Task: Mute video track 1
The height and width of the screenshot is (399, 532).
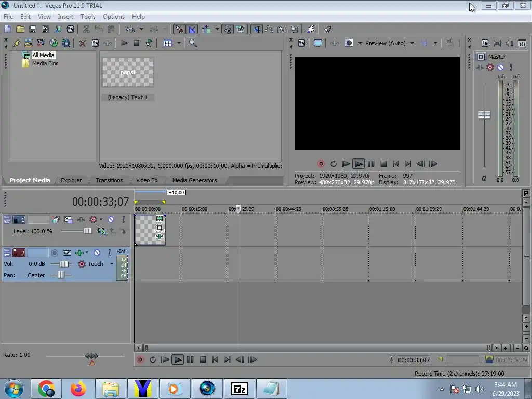Action: click(x=111, y=220)
